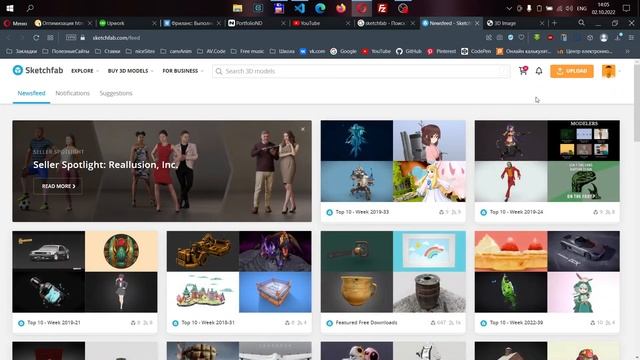The height and width of the screenshot is (360, 640).
Task: Click READ MORE on Seller Spotlight banner
Action: pyautogui.click(x=58, y=186)
